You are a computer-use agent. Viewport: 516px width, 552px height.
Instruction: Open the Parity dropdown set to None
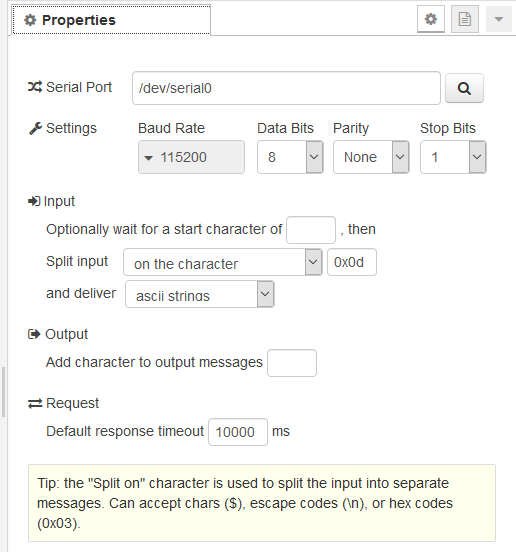click(x=371, y=157)
